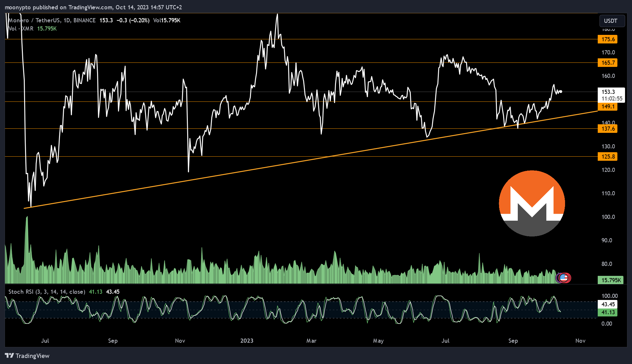Click the 15.795K volume axis label
Image resolution: width=632 pixels, height=364 pixels.
(x=611, y=280)
